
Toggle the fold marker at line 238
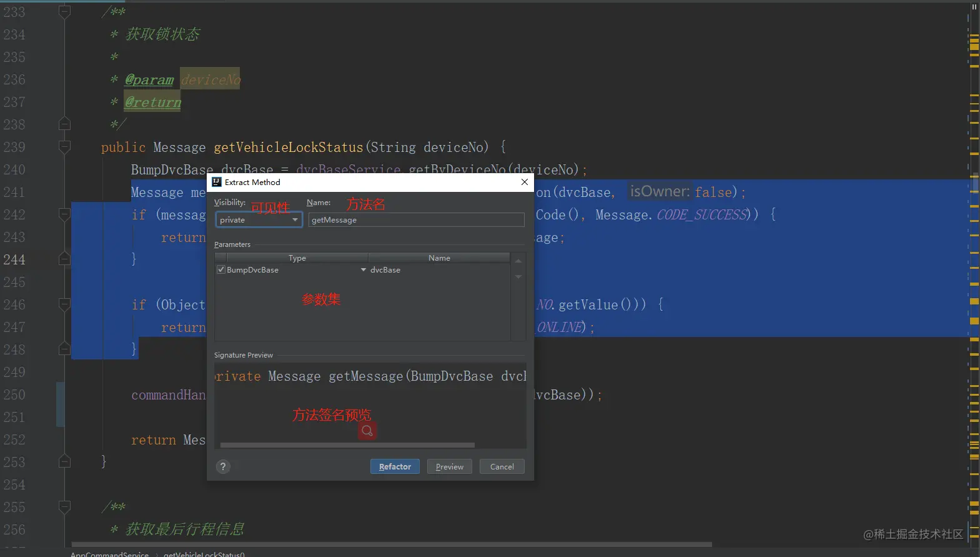pos(64,124)
